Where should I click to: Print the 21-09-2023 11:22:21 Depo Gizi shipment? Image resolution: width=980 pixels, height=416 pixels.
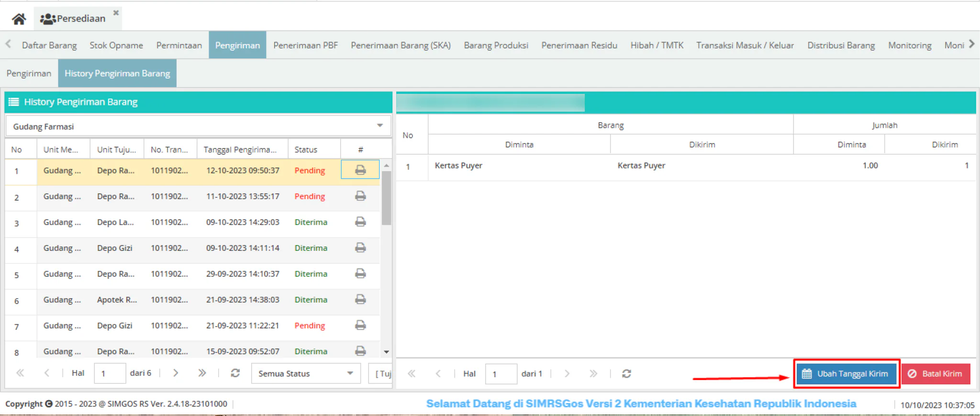pyautogui.click(x=360, y=325)
